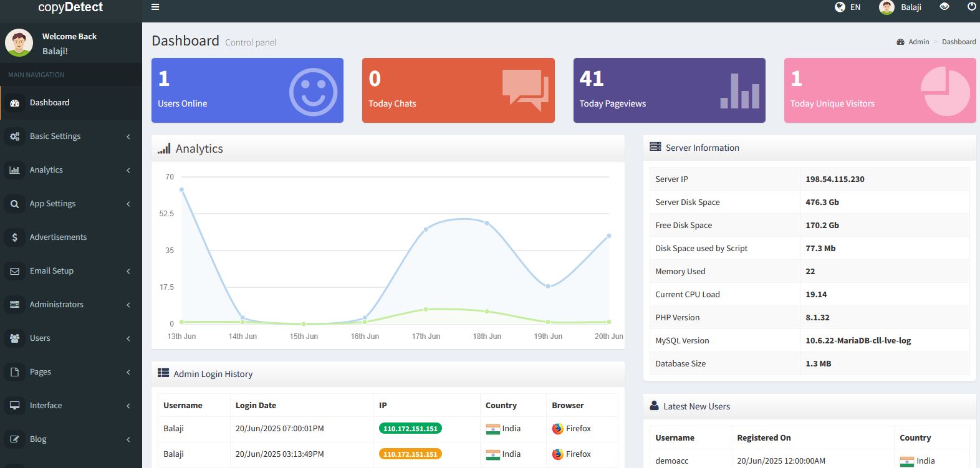Click the green IP address badge
The image size is (980, 468).
click(410, 429)
